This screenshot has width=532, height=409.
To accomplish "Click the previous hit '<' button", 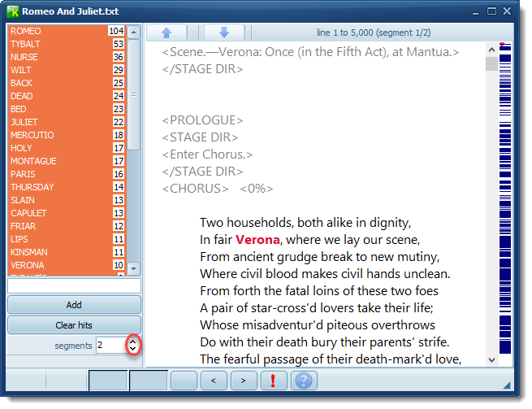I will click(x=214, y=381).
